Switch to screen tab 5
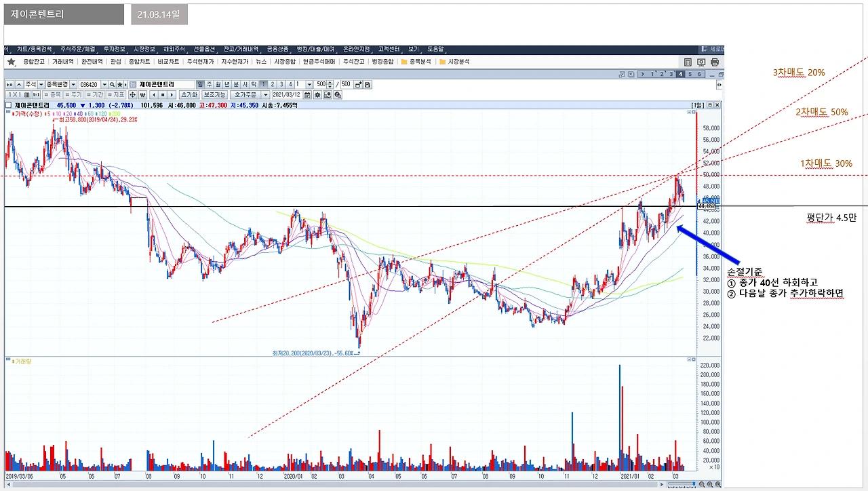The height and width of the screenshot is (491, 868). click(690, 75)
